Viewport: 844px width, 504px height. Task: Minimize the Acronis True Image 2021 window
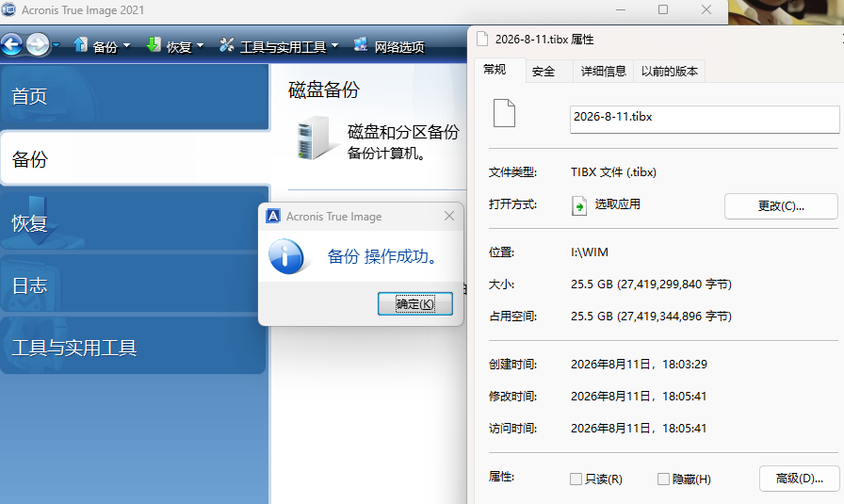coord(621,9)
